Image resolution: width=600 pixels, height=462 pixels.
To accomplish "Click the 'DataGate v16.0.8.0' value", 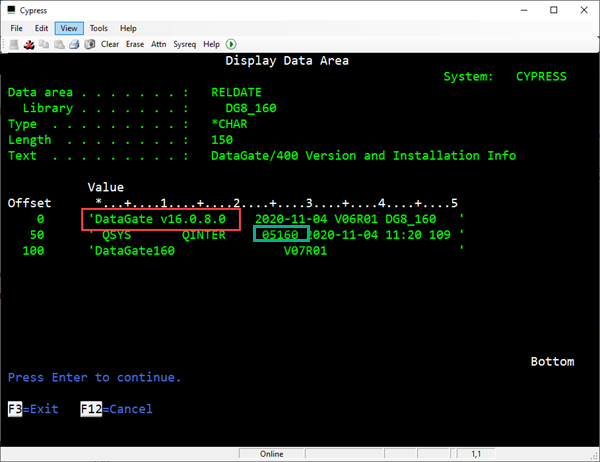I will [x=160, y=219].
